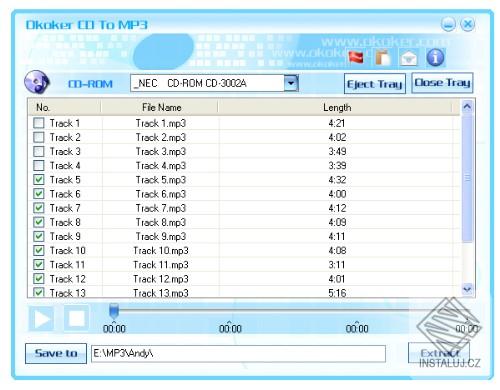Uncheck the Track 10 checkbox
Screen dimensions: 500x390
(x=39, y=250)
